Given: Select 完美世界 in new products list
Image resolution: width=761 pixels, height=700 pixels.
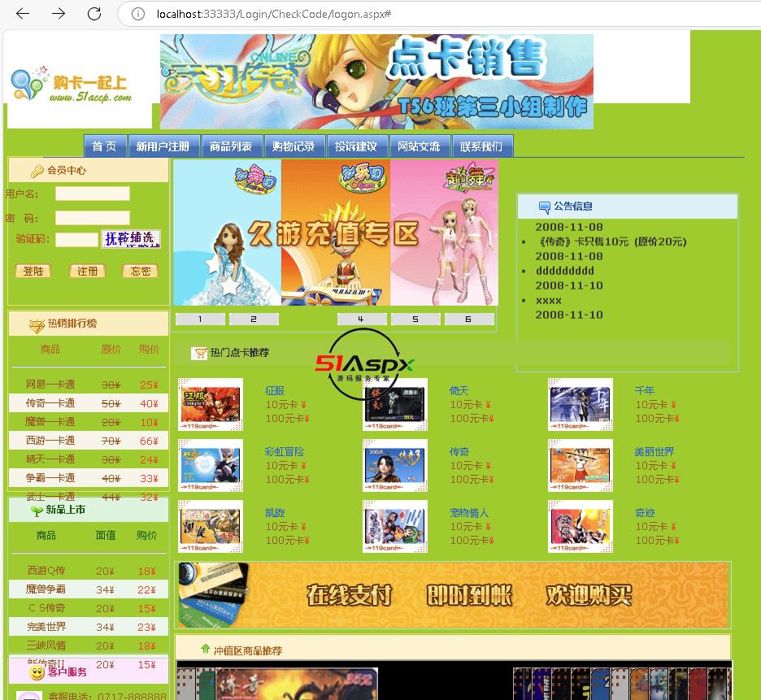Looking at the screenshot, I should (46, 627).
